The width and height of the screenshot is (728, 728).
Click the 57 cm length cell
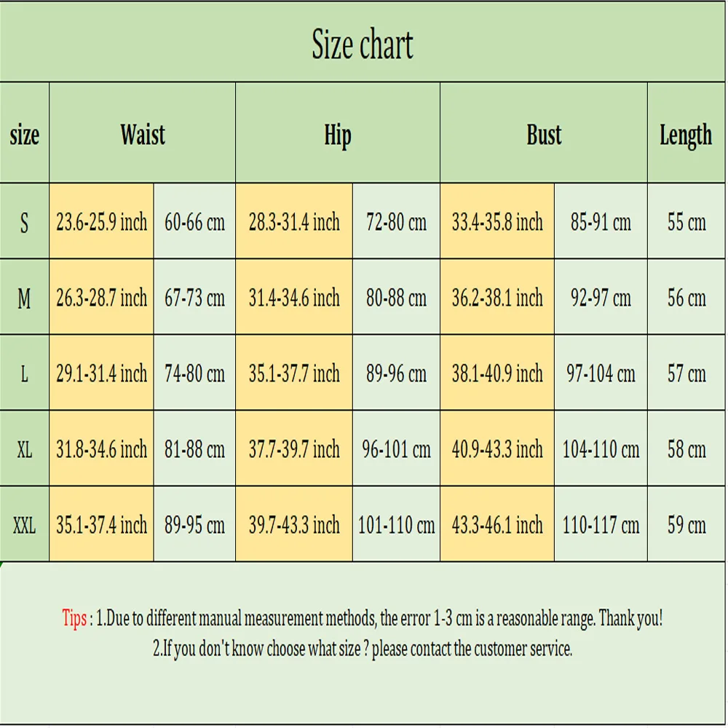point(687,373)
